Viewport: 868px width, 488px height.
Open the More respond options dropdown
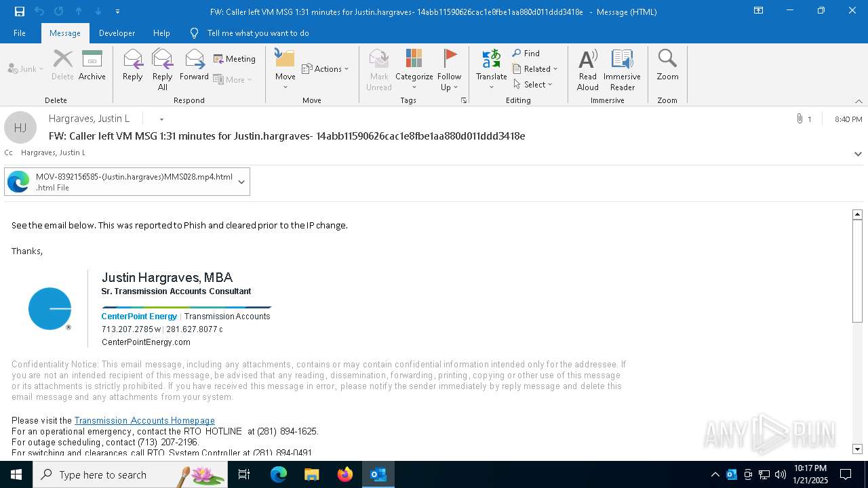point(233,79)
